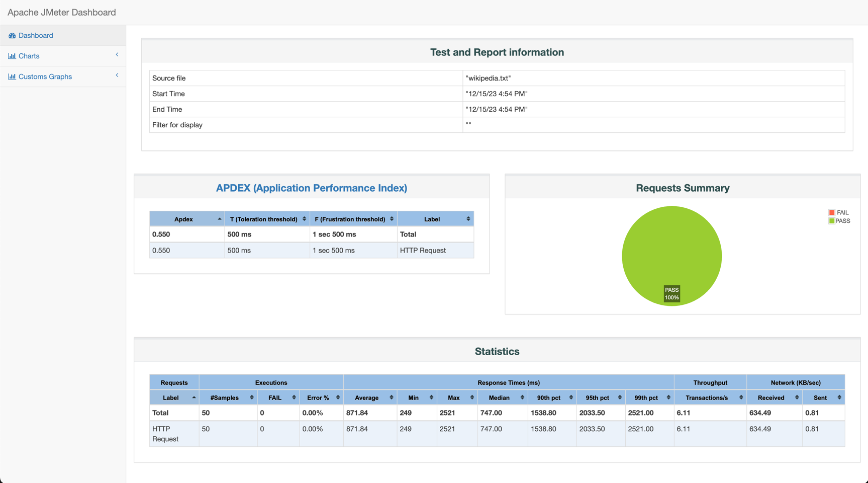Click sort icon on Transactions/s column
Viewport: 868px width, 483px height.
[741, 398]
